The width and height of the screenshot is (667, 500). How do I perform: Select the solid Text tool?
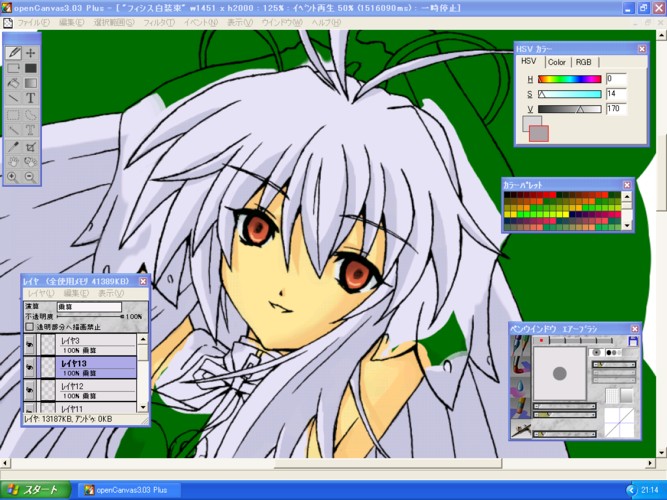coord(30,98)
